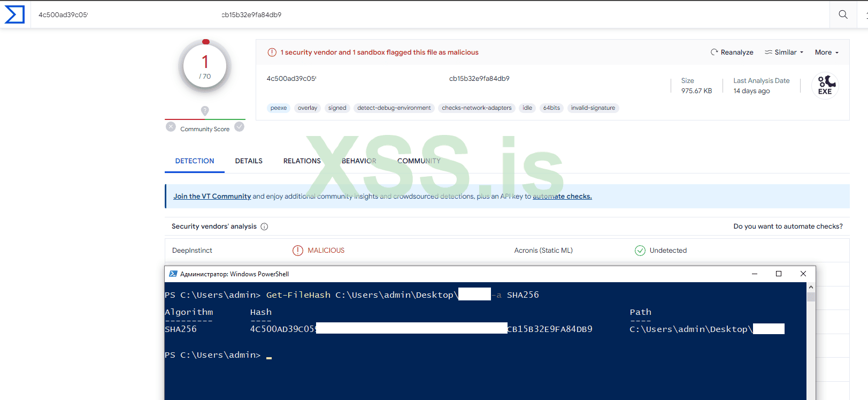Click the Get-FileHash command line in PowerShell
868x400 pixels.
(402, 295)
